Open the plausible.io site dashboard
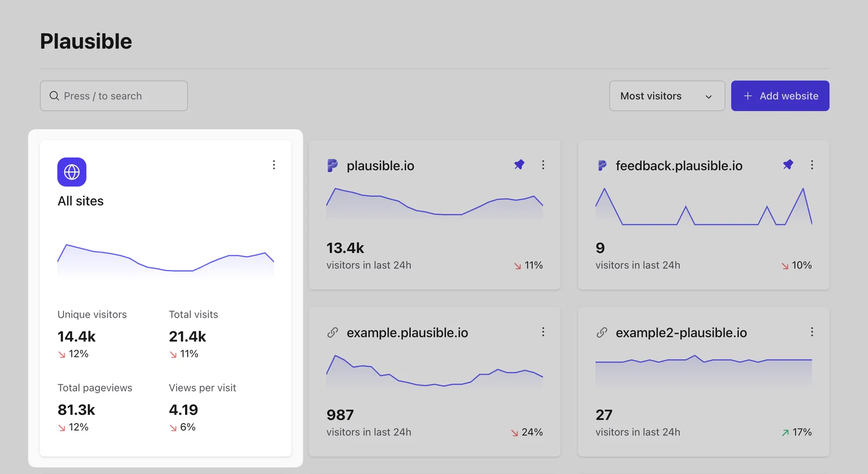868x474 pixels. coord(380,165)
